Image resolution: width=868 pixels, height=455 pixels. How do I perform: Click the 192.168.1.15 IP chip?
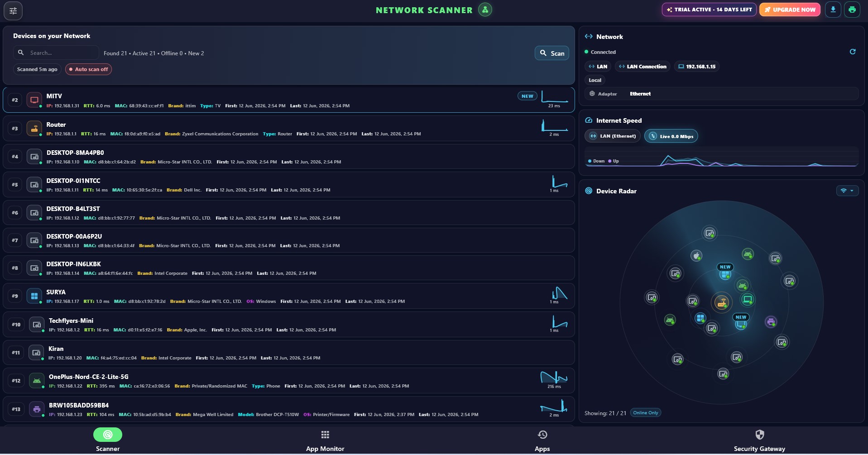[x=696, y=67]
